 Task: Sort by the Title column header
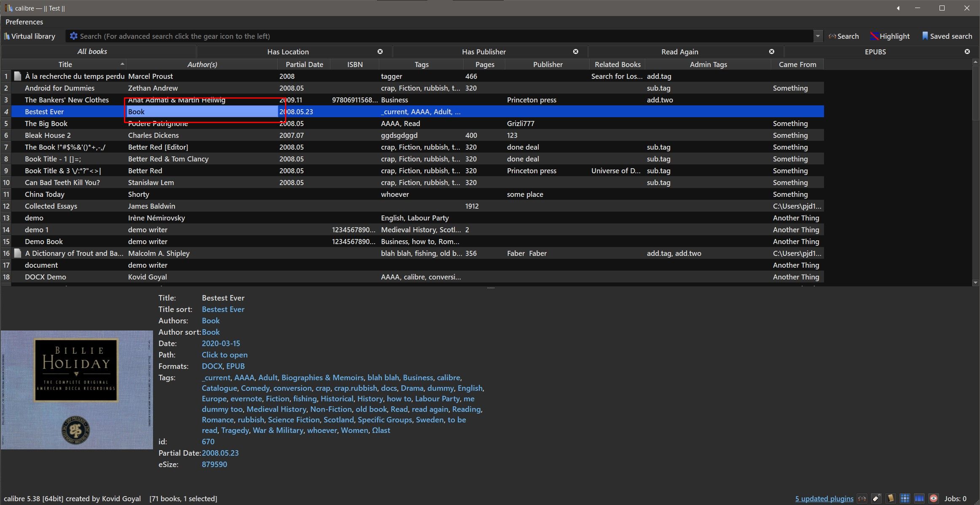tap(65, 64)
